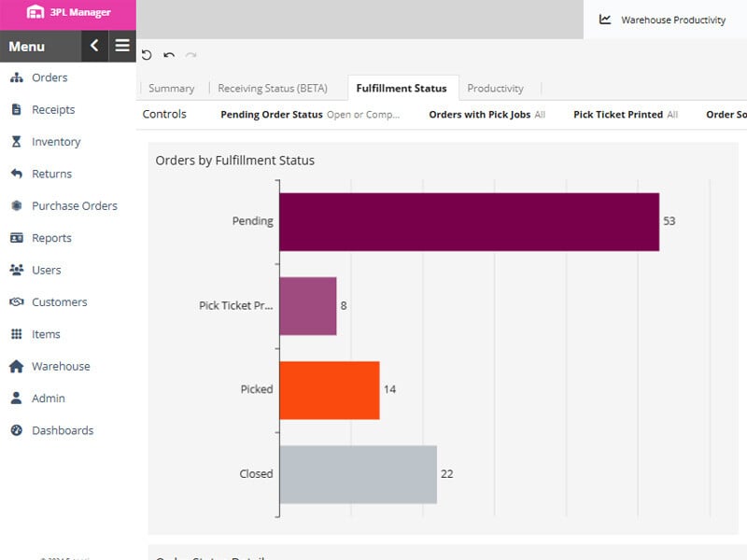Viewport: 747px width, 560px height.
Task: Click the value 8 beside Pick Ticket bar
Action: [x=344, y=305]
